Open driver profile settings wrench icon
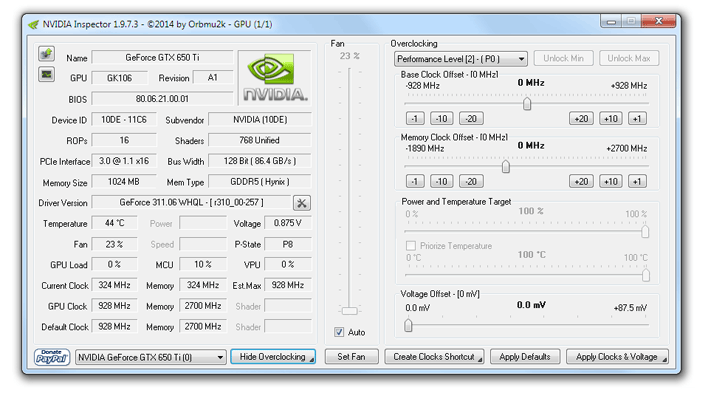Screen dimensions: 725x393 click(301, 203)
